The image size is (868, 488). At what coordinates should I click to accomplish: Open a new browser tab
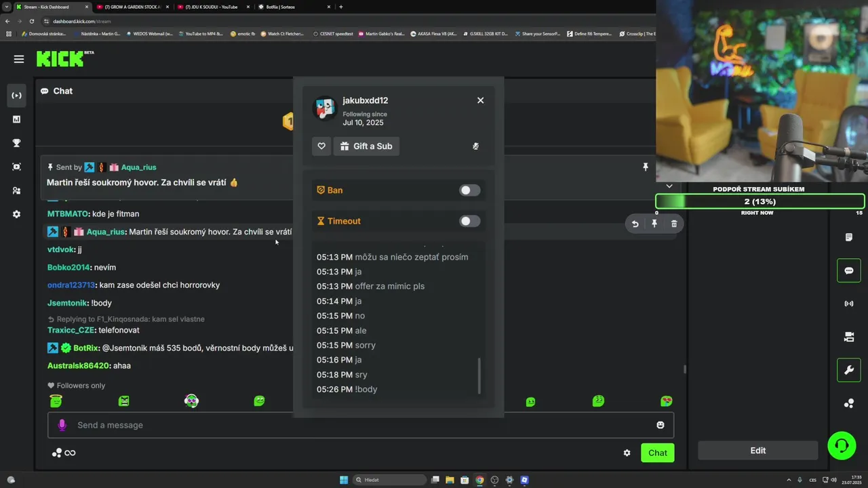[x=340, y=7]
